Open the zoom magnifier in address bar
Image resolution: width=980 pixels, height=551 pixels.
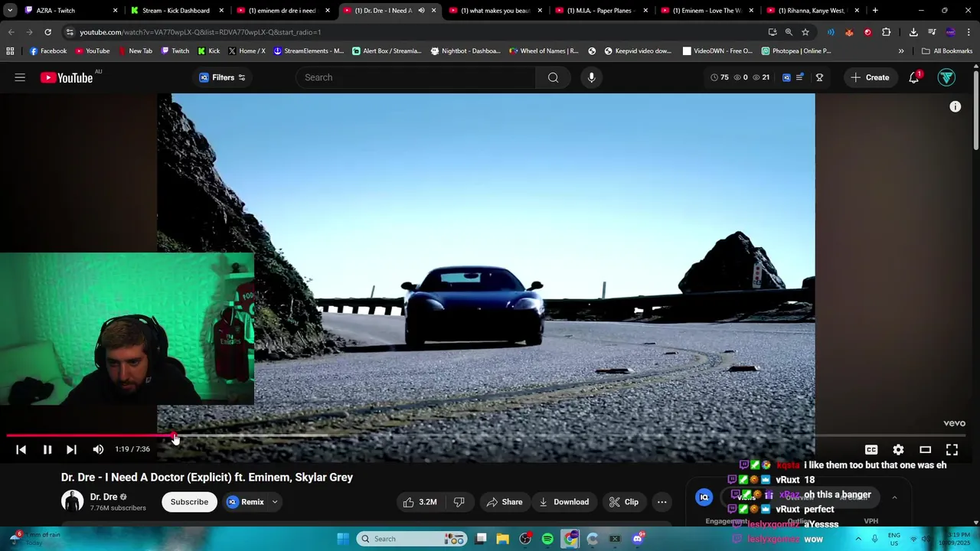(x=789, y=32)
